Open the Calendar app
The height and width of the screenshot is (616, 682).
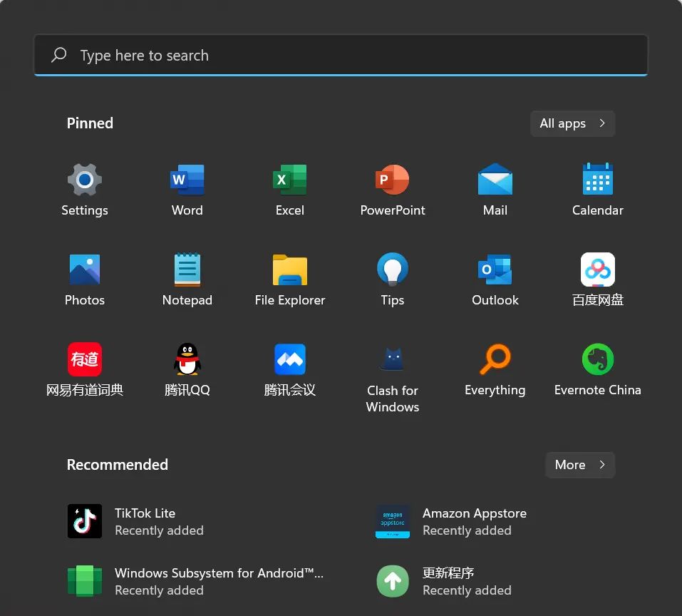597,189
